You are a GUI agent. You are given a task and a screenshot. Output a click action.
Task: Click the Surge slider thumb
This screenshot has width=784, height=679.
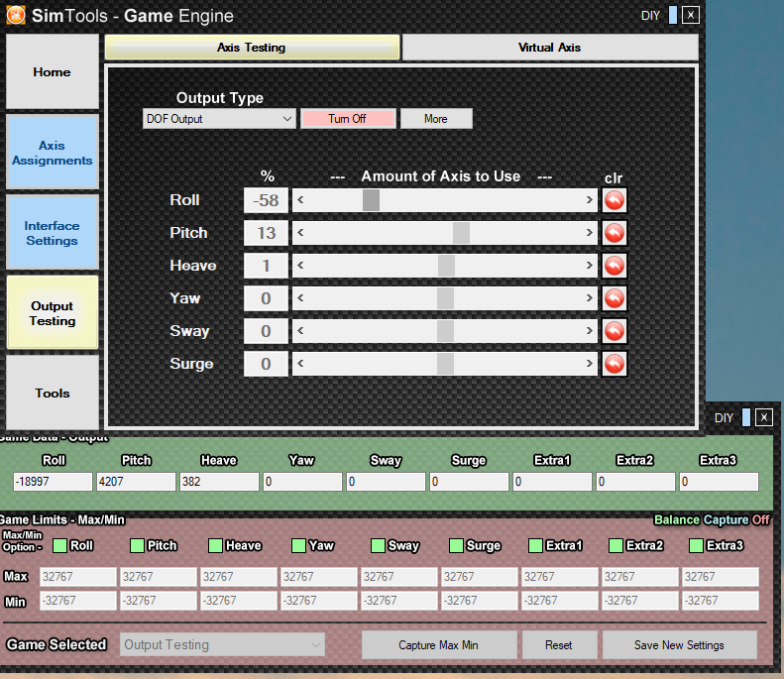[445, 364]
